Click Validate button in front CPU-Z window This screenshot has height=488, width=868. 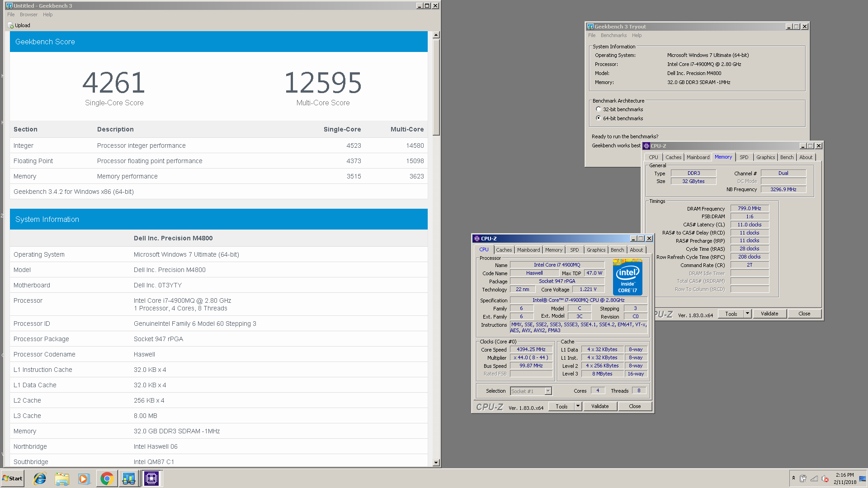coord(600,406)
